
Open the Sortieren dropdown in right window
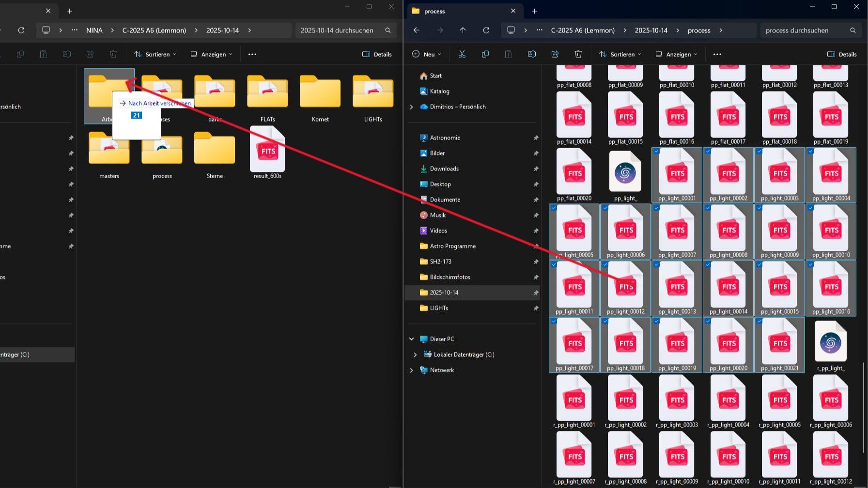(620, 54)
